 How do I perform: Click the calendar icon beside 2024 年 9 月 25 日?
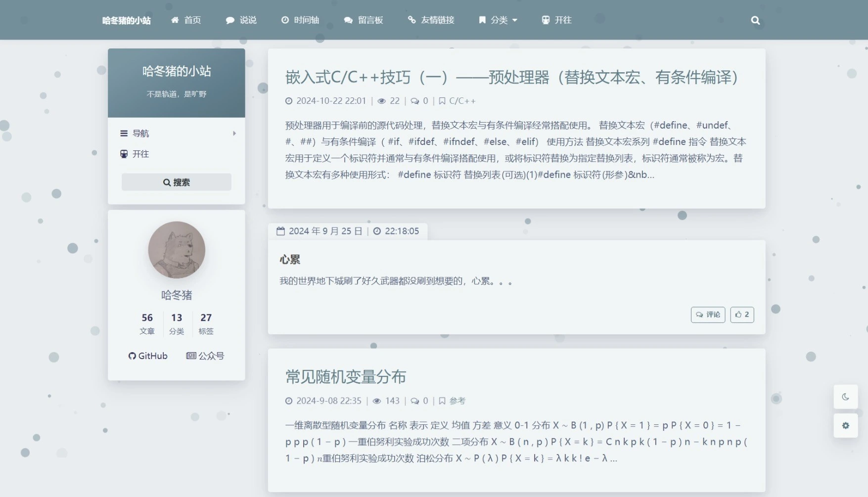(281, 230)
